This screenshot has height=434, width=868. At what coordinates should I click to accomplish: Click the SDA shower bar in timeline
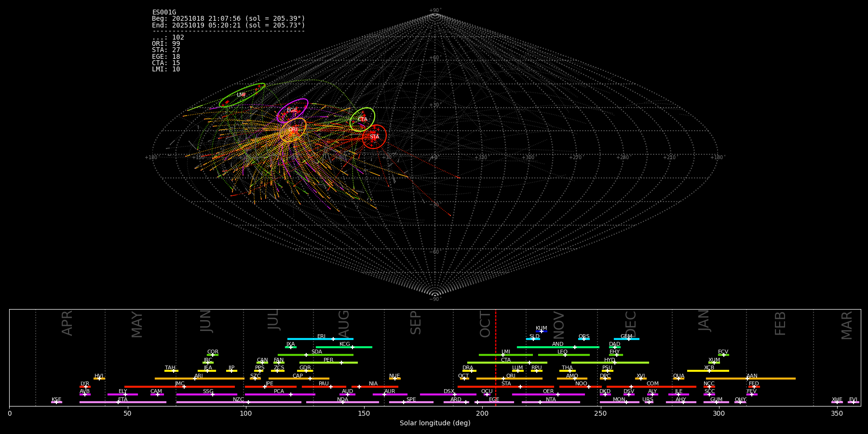tap(315, 355)
